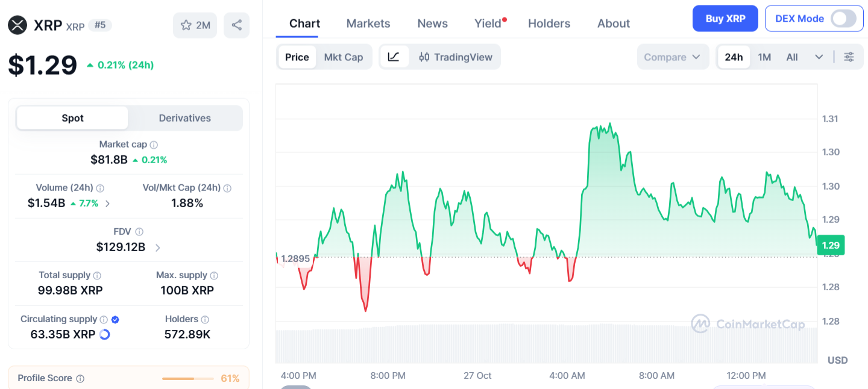Viewport: 868px width, 389px height.
Task: Select the Derivatives toggle
Action: (185, 118)
